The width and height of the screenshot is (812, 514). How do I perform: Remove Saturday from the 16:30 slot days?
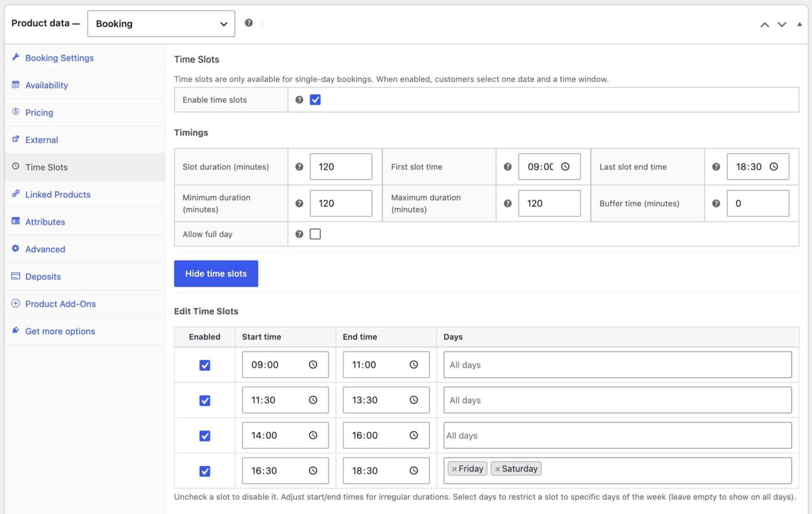point(497,469)
